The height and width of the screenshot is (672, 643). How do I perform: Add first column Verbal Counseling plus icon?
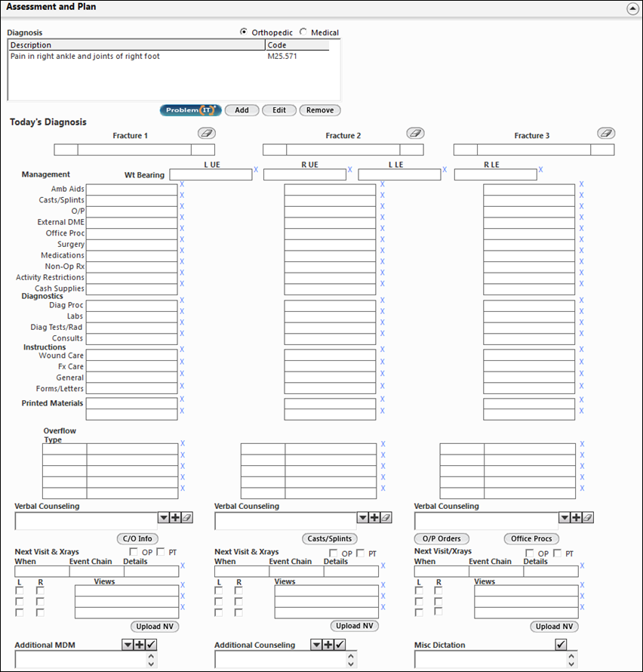coord(175,518)
